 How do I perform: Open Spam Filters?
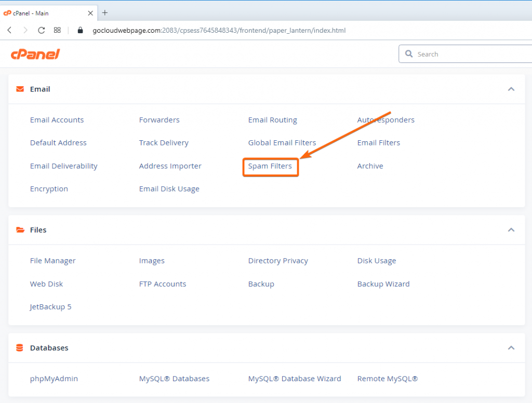click(x=270, y=167)
